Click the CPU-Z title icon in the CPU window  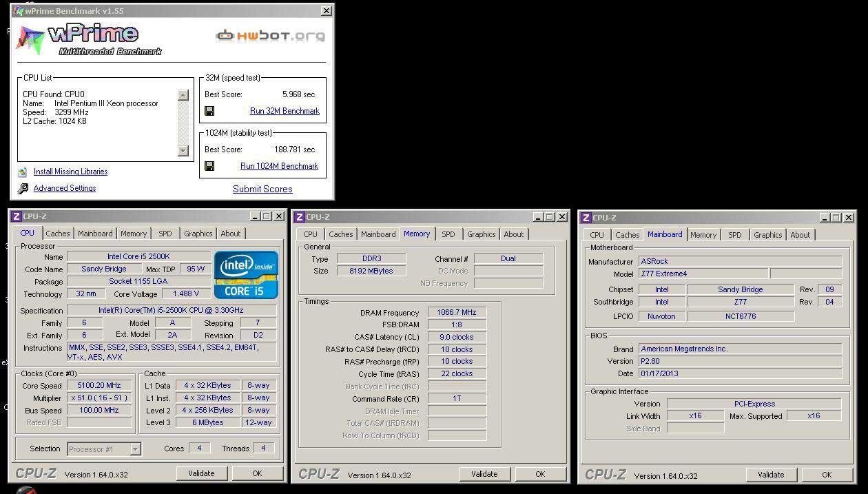pyautogui.click(x=17, y=216)
